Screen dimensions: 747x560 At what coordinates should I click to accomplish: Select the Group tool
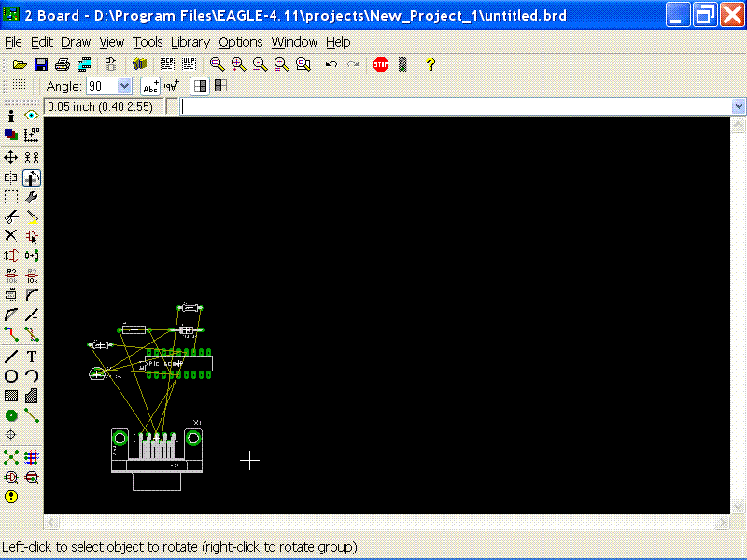pos(11,197)
